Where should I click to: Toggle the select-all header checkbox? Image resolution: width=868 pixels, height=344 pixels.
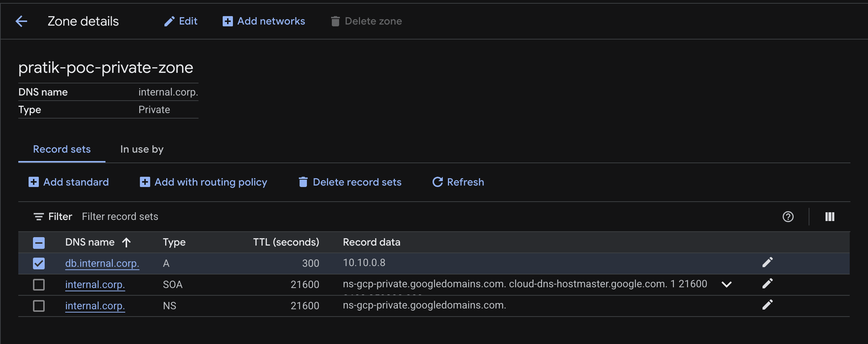click(39, 243)
